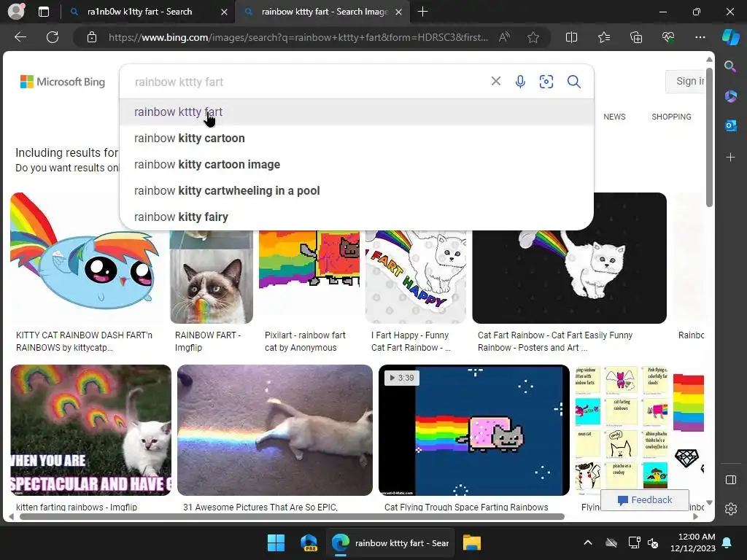Viewport: 747px width, 560px height.
Task: Refresh the current page
Action: [53, 37]
